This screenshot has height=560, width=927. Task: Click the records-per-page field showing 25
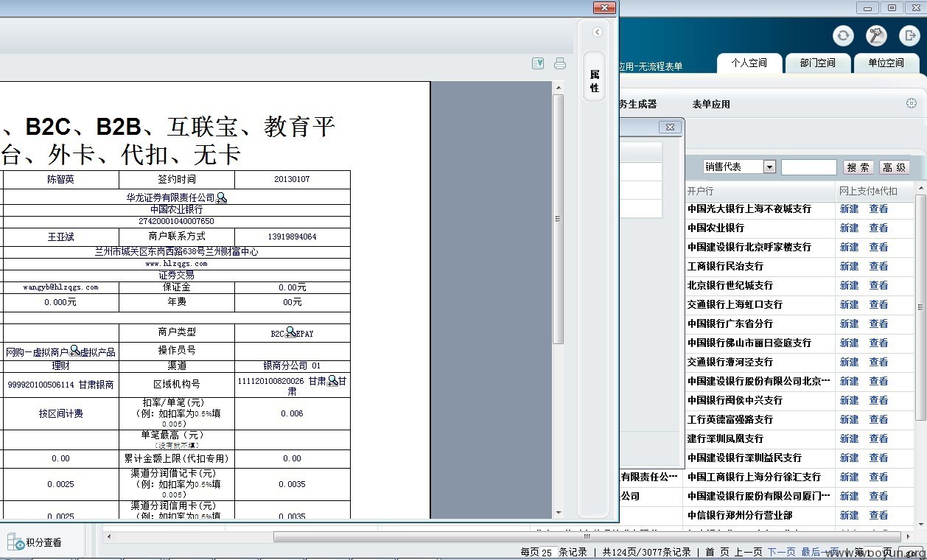tap(548, 553)
